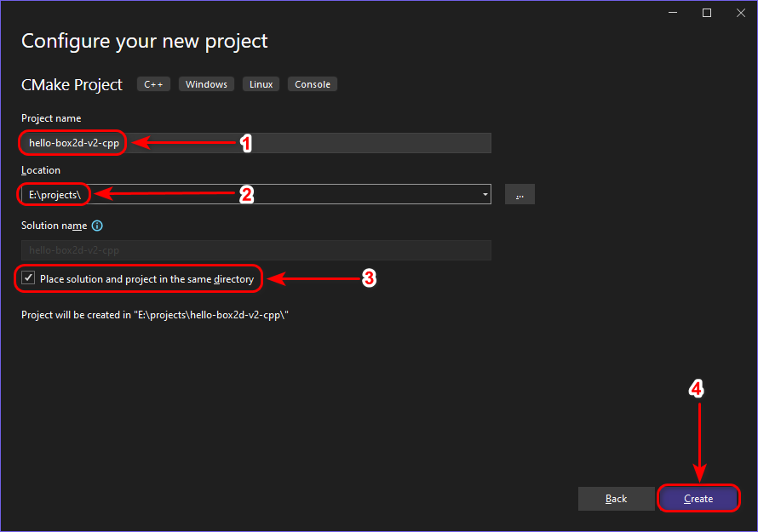This screenshot has height=532, width=758.
Task: Click the C++ language tag
Action: tap(154, 84)
